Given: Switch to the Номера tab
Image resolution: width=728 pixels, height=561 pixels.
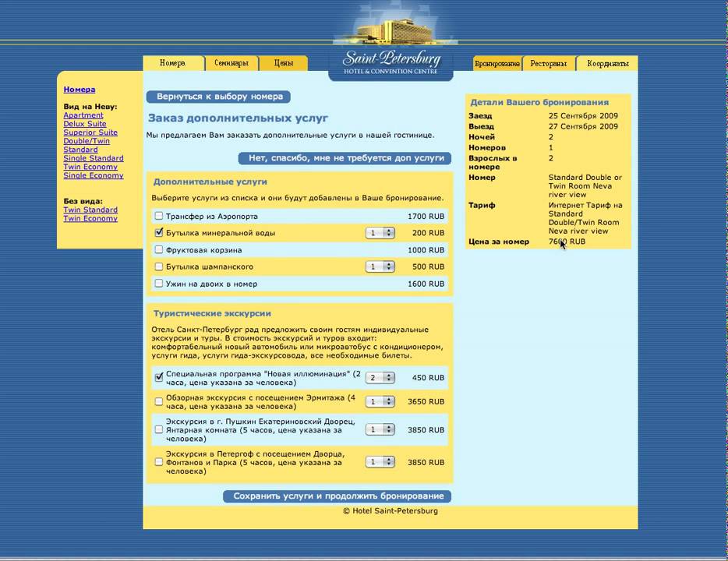Looking at the screenshot, I should click(173, 63).
